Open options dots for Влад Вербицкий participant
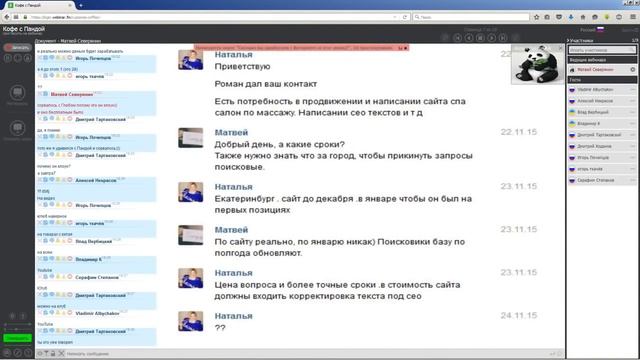This screenshot has height=360, width=640. pos(633,112)
